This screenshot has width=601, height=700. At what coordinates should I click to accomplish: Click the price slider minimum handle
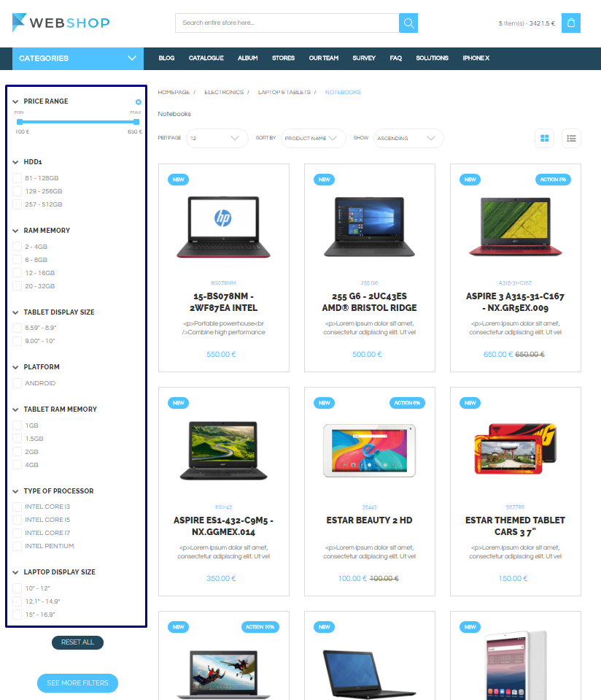coord(20,122)
